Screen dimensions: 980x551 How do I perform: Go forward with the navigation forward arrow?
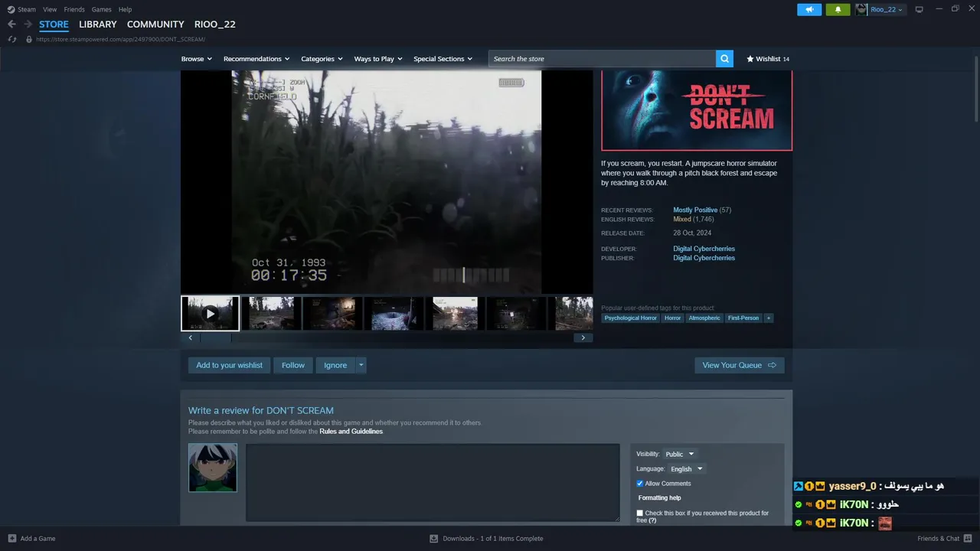pyautogui.click(x=28, y=24)
